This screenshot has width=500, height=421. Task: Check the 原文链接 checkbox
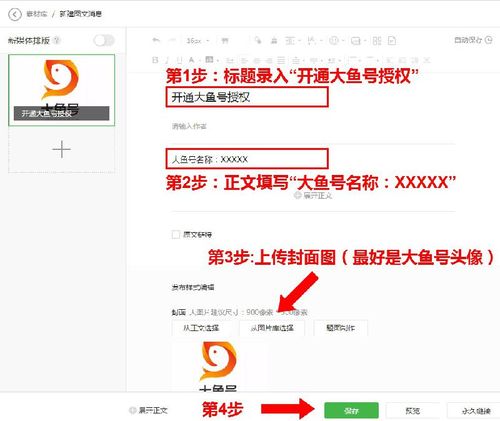click(x=176, y=234)
